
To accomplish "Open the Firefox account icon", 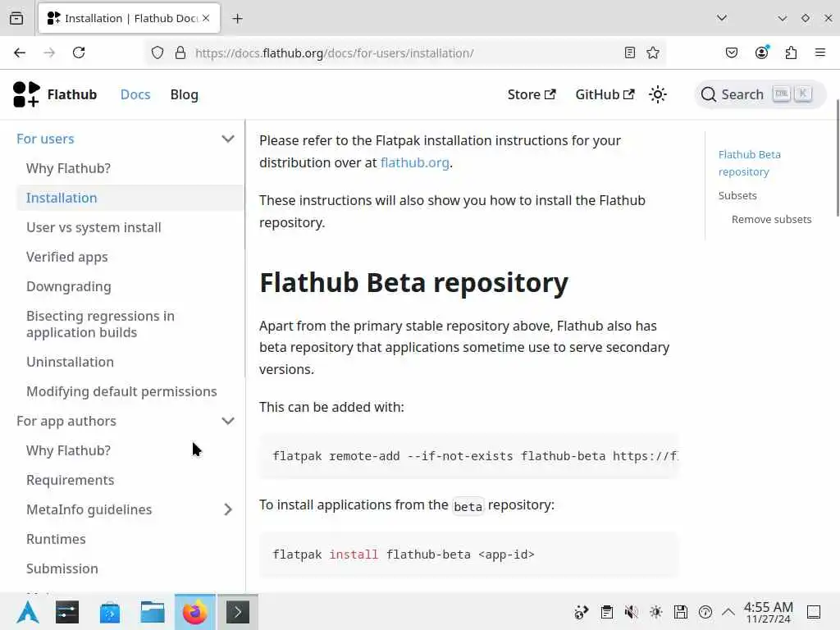I will (x=761, y=52).
